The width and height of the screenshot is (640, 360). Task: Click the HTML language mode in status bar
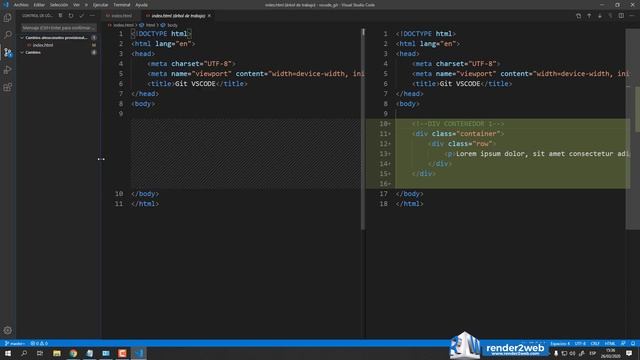coord(610,343)
